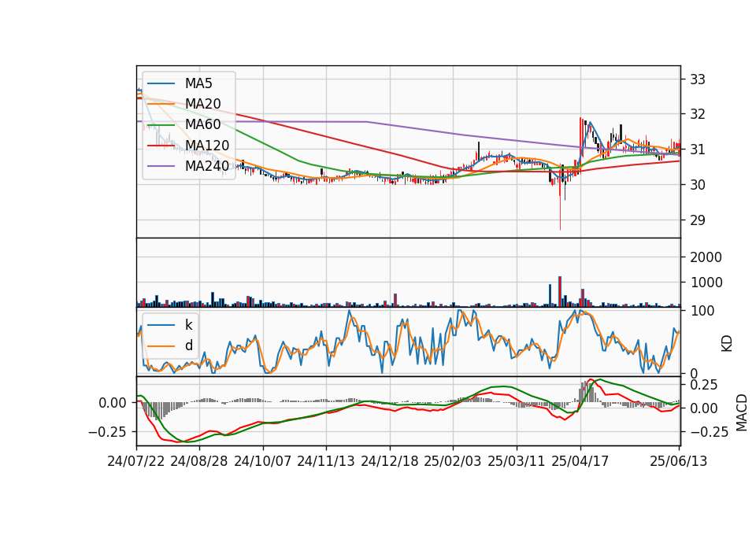
Task: Click the MACD axis title
Action: tap(742, 412)
